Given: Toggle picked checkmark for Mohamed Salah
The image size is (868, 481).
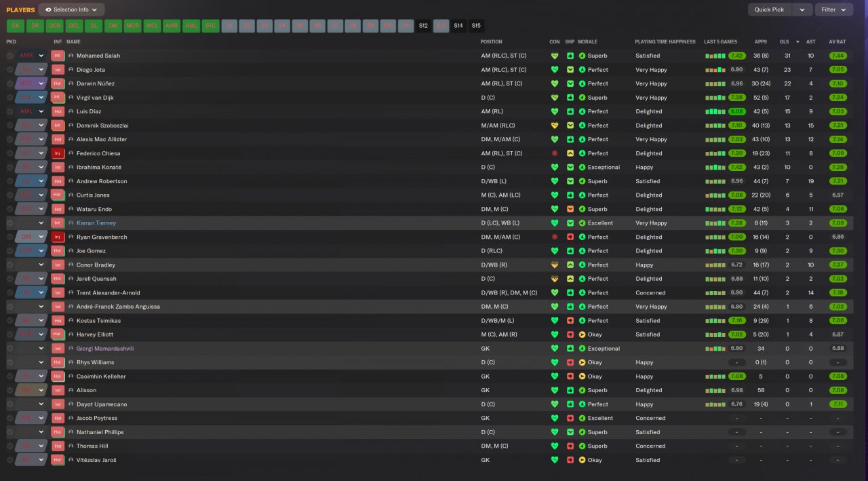Looking at the screenshot, I should [x=10, y=56].
